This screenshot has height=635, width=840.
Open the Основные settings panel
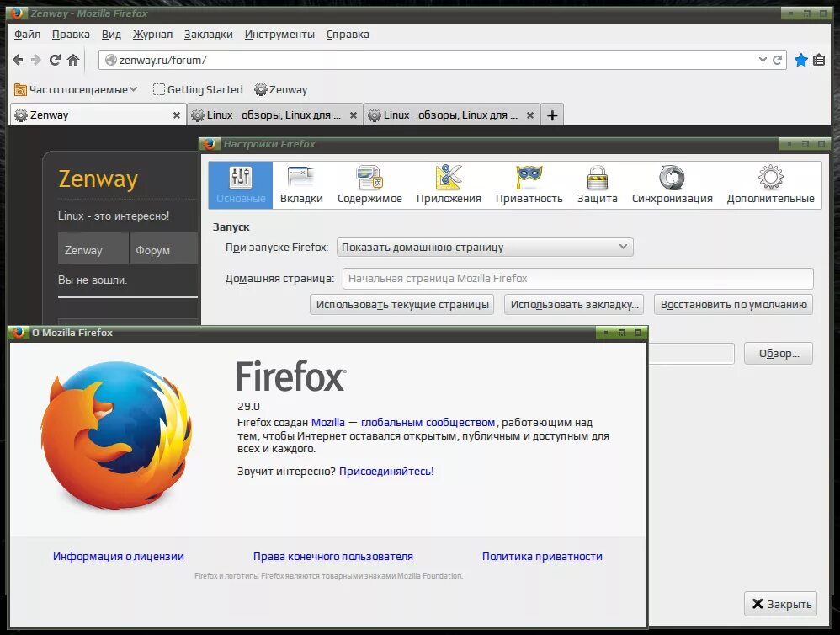coord(241,185)
